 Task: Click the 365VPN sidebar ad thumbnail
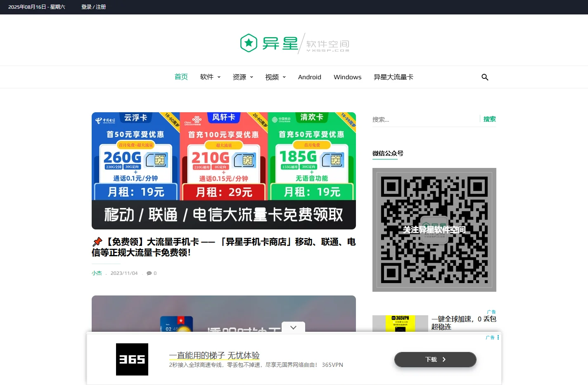(x=400, y=324)
